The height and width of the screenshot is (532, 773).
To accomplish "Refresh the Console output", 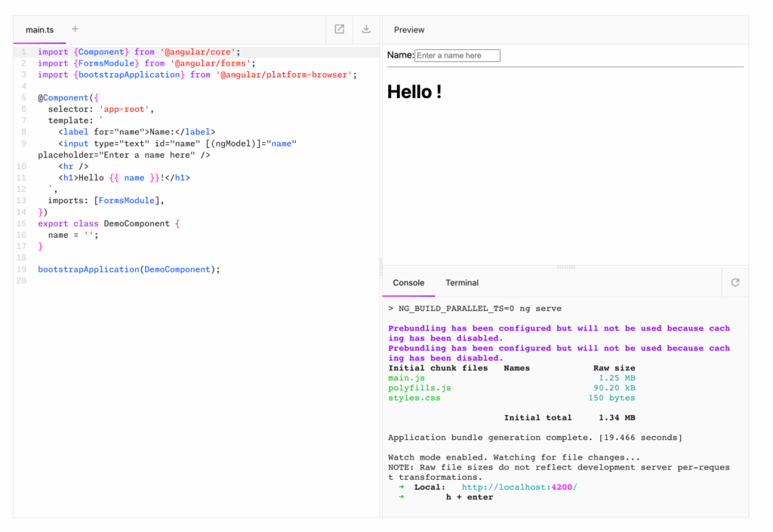I will pyautogui.click(x=735, y=282).
